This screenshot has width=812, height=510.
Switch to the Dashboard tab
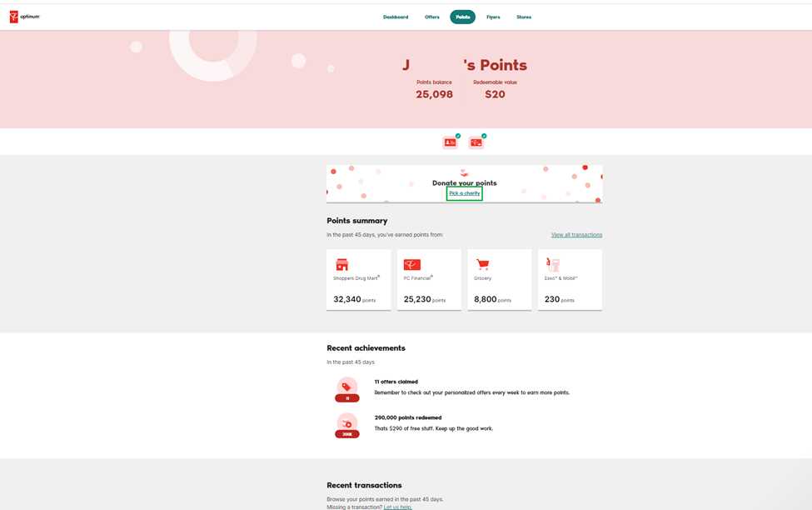396,16
